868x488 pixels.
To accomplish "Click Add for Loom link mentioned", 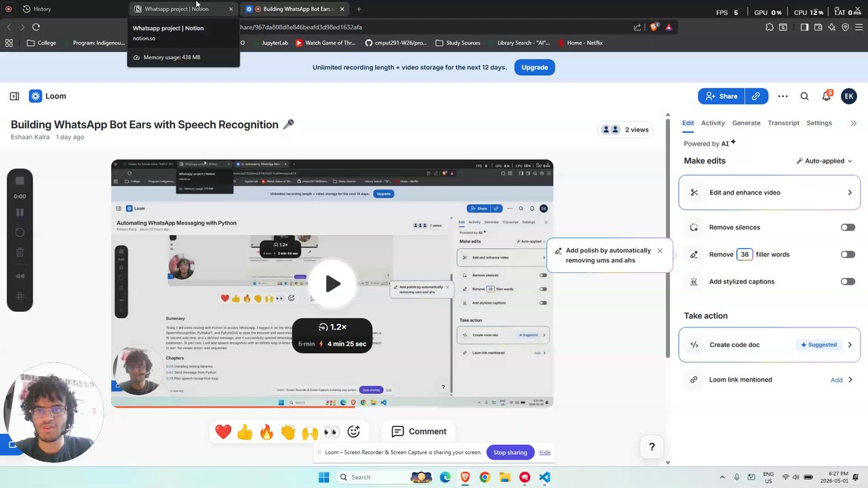I will click(x=837, y=380).
